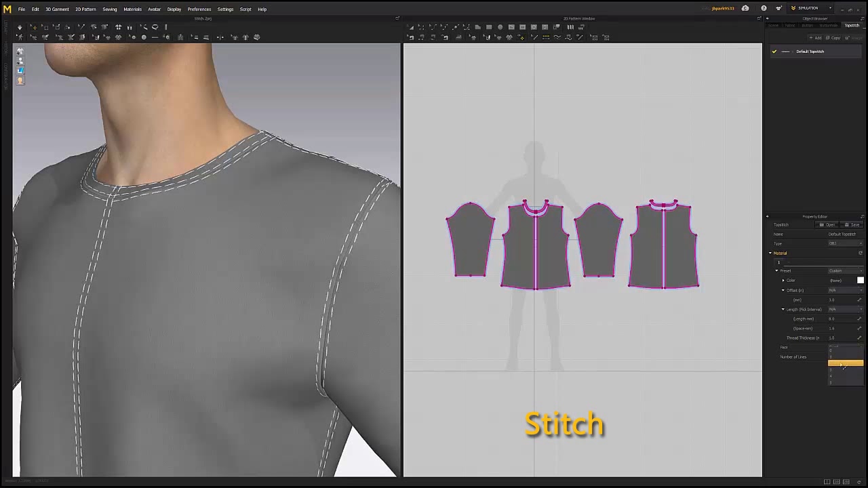The width and height of the screenshot is (868, 488).
Task: Click the white Color swatch
Action: coord(860,281)
